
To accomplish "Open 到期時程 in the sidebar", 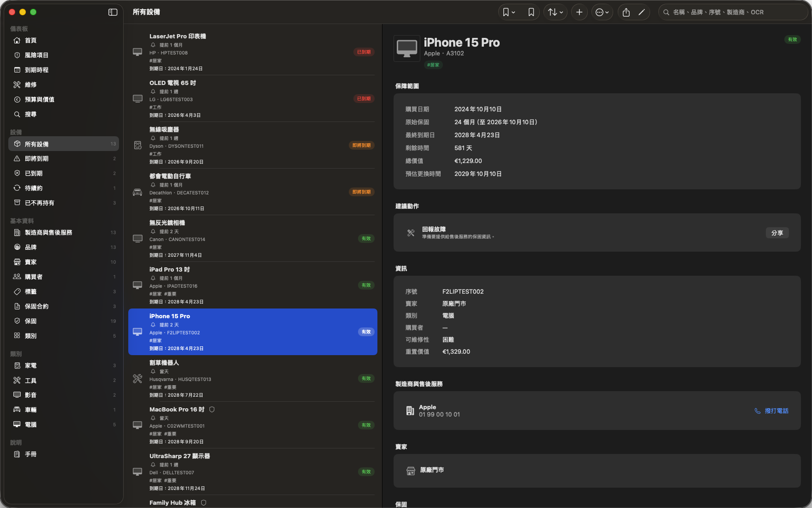I will click(64, 70).
